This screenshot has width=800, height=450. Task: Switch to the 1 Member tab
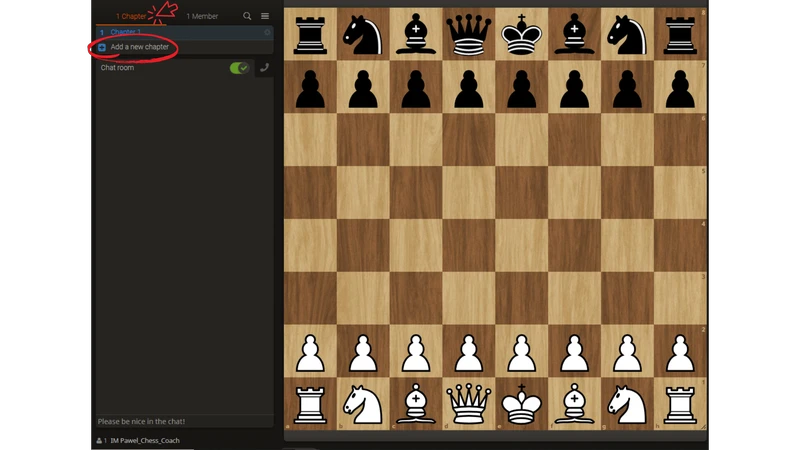point(202,16)
